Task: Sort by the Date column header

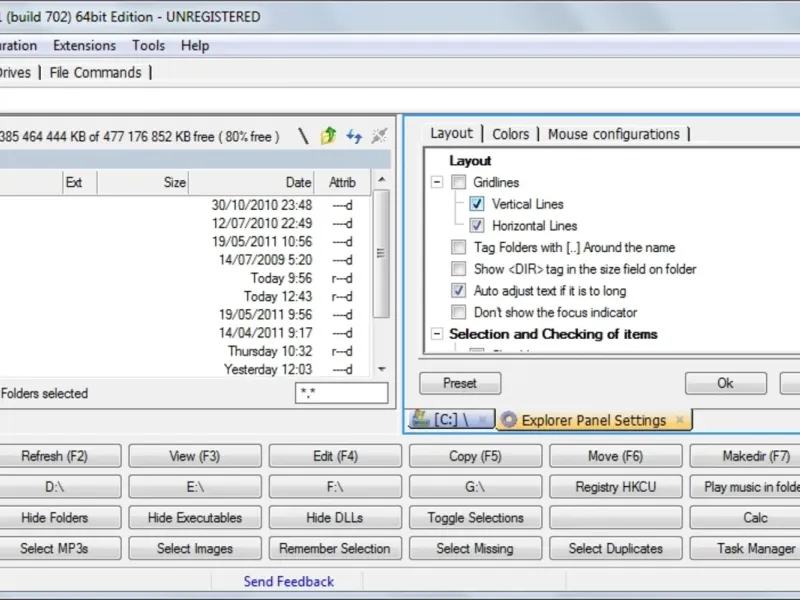Action: [x=252, y=182]
